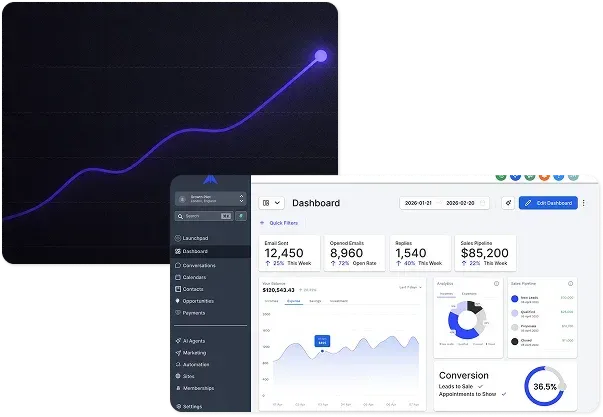The width and height of the screenshot is (603, 417).
Task: Click the Conversion heading
Action: point(463,375)
